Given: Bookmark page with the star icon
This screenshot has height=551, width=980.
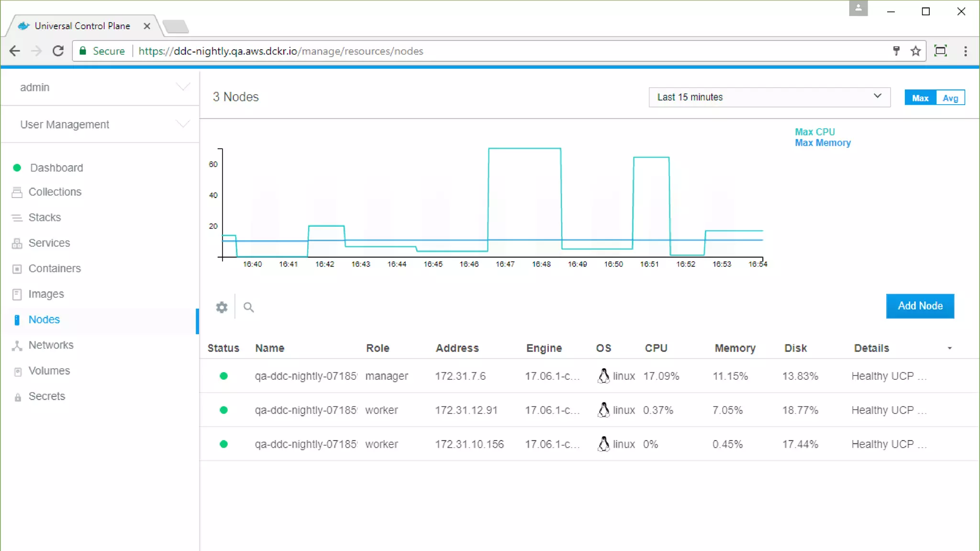Looking at the screenshot, I should (x=915, y=51).
